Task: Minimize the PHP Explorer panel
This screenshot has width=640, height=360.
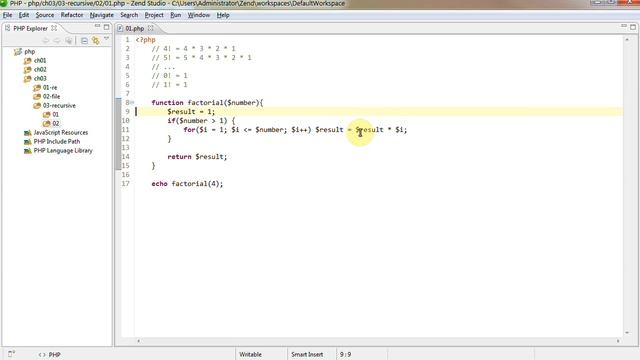Action: [x=97, y=26]
